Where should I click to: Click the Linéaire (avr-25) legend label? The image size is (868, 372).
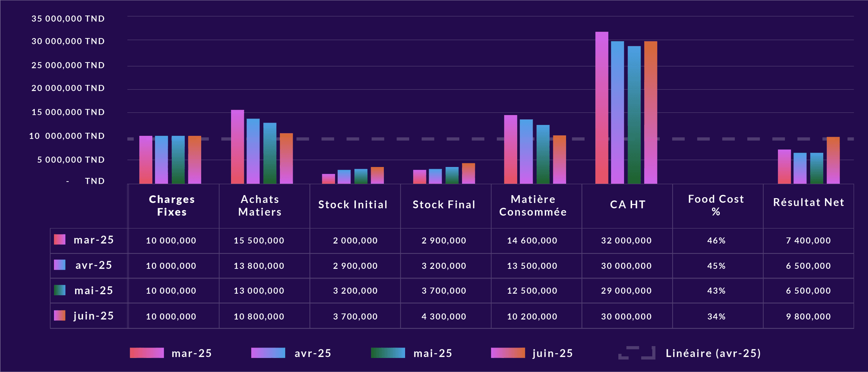coord(713,353)
